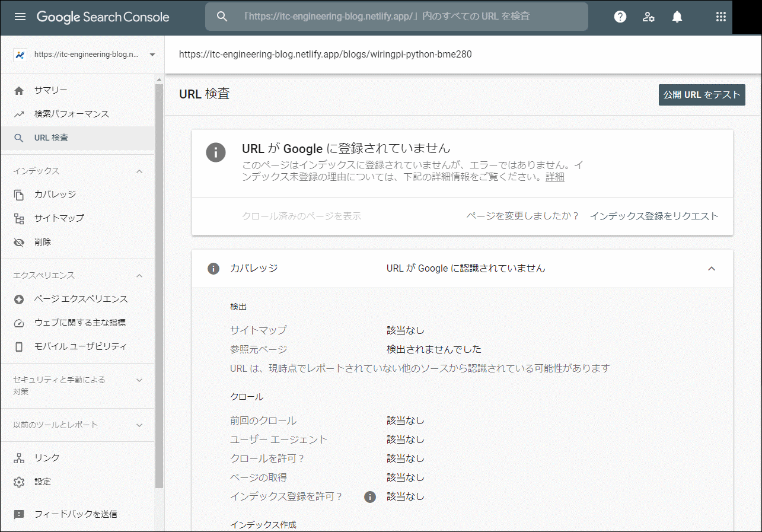
Task: Click クロール済みのページを表示
Action: (x=301, y=216)
